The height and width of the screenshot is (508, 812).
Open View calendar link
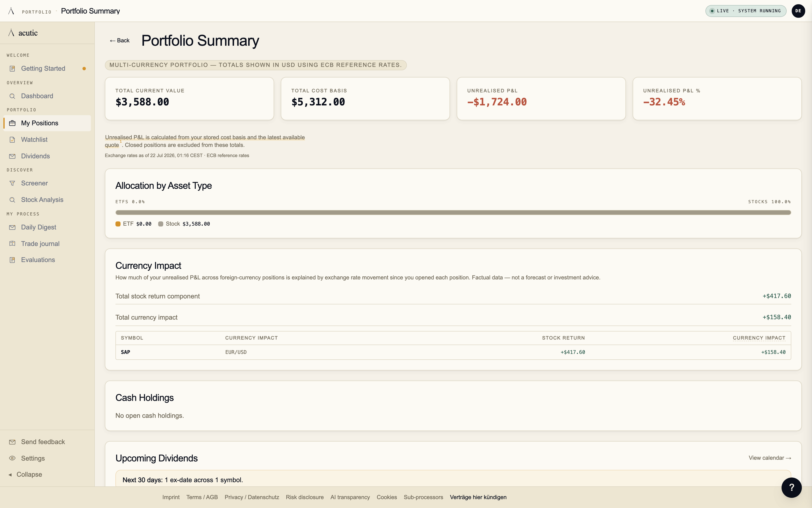770,458
